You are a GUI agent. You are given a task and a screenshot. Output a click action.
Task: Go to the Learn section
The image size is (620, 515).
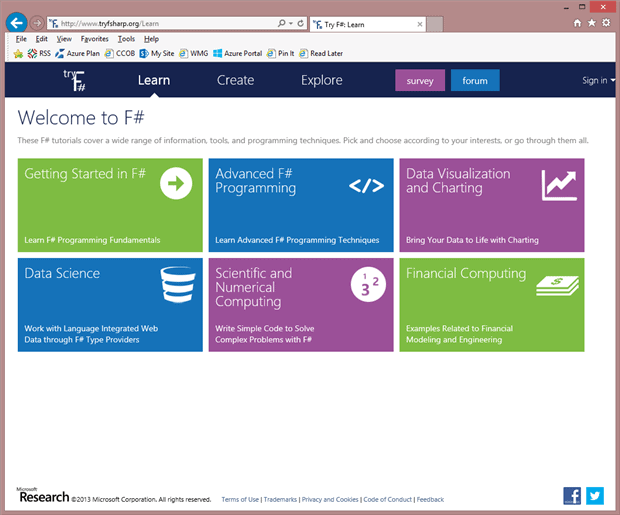(x=154, y=80)
